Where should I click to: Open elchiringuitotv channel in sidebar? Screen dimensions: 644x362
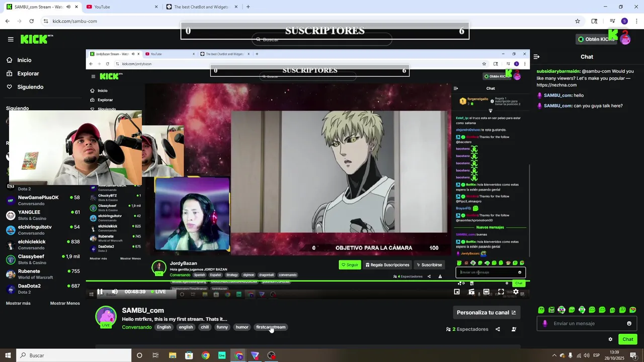coord(43,229)
